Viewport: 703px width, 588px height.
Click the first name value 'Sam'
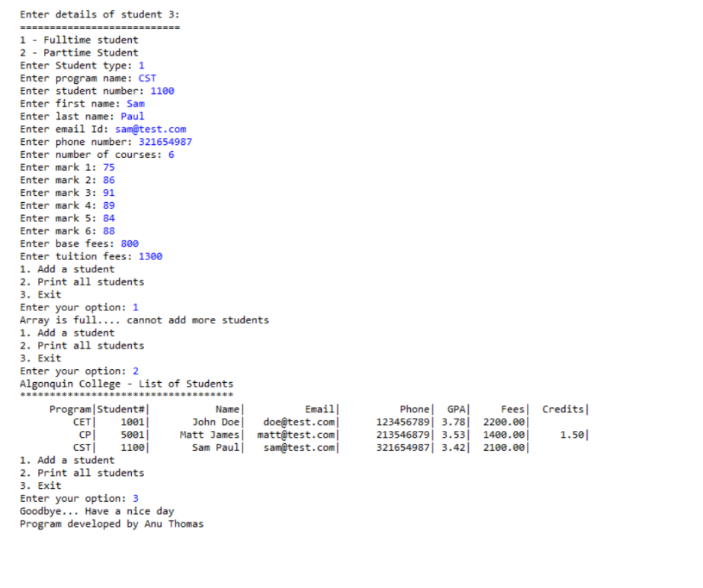tap(136, 104)
